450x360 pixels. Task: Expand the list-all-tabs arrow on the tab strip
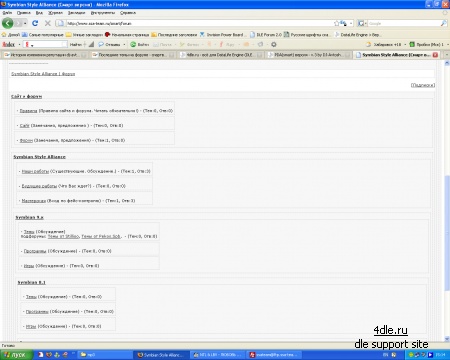[x=447, y=55]
